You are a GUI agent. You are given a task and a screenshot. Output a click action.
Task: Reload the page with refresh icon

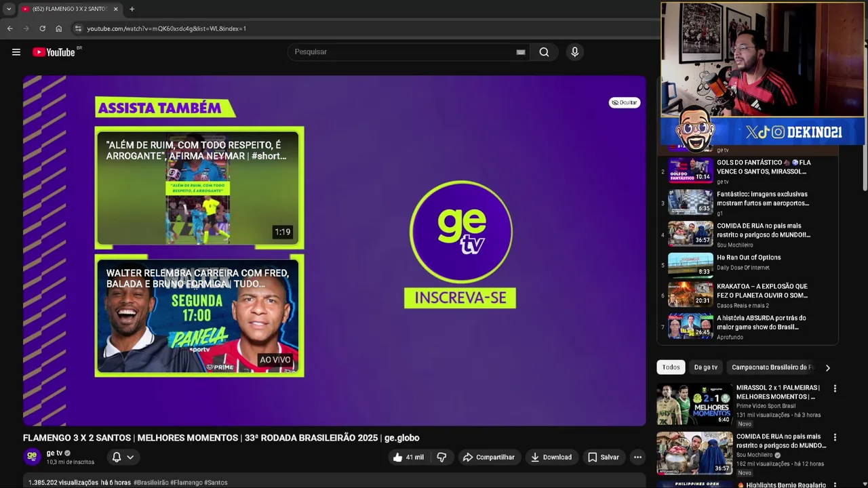(42, 28)
